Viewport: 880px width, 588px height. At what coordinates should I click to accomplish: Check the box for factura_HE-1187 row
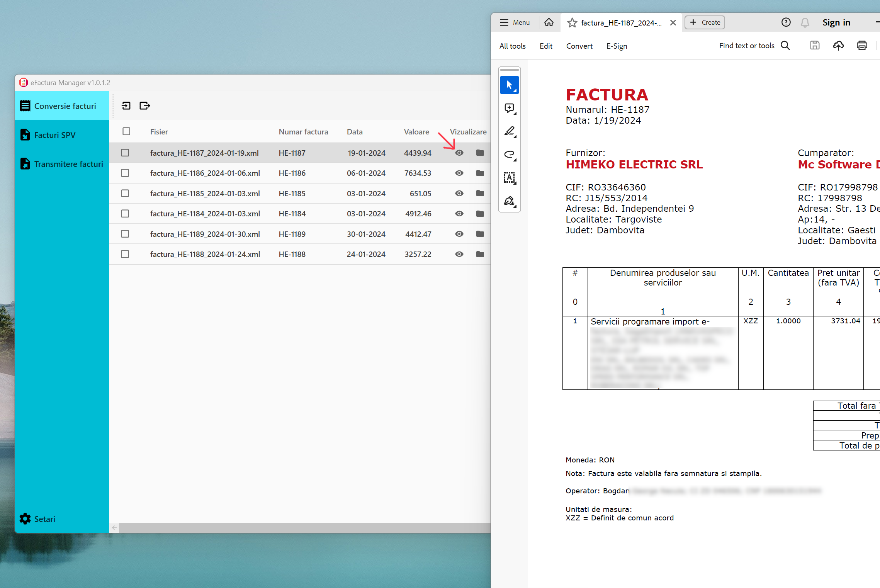pyautogui.click(x=125, y=153)
